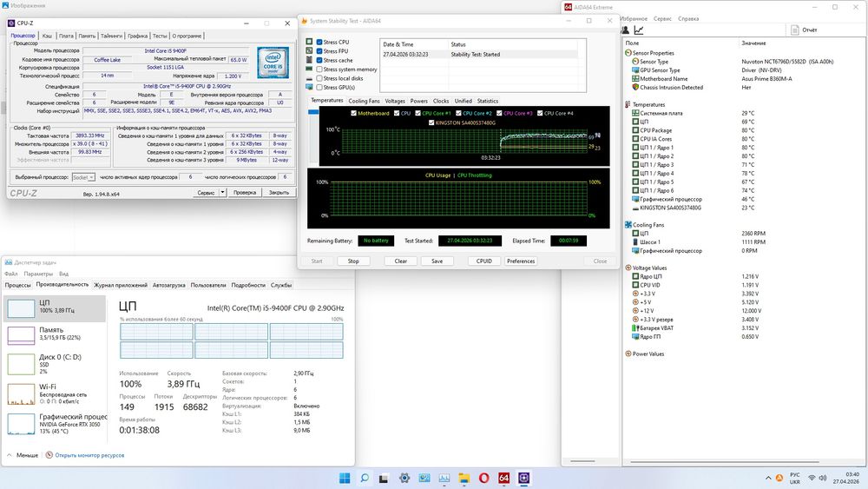
Task: Open the graph chart icon in the AIDA64 toolbar
Action: [639, 30]
